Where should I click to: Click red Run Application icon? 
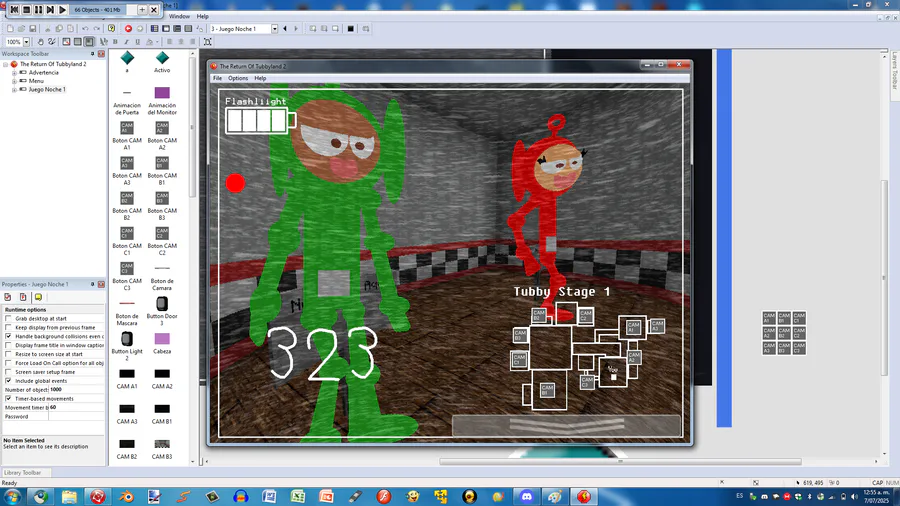(128, 29)
